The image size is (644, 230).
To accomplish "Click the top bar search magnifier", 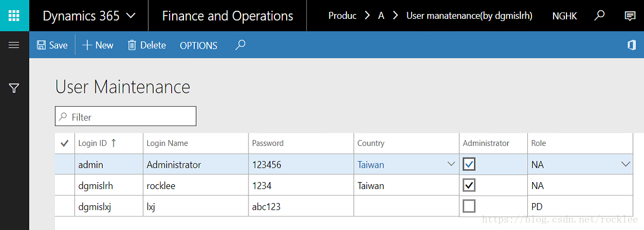I will (600, 16).
